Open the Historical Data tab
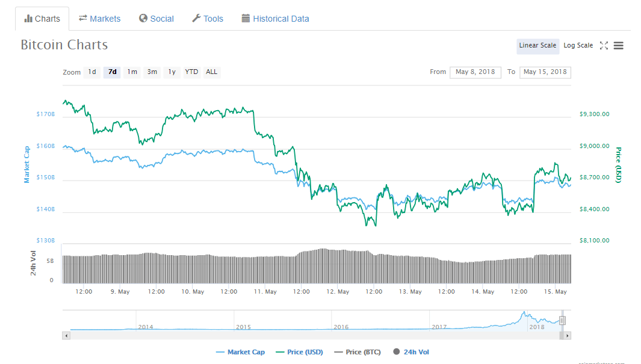 [275, 19]
